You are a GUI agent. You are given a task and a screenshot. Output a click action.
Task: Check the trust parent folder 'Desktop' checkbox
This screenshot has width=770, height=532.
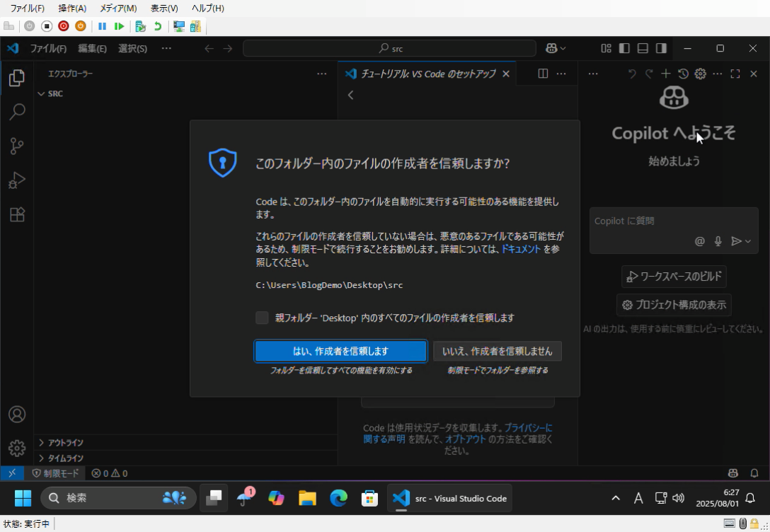263,318
